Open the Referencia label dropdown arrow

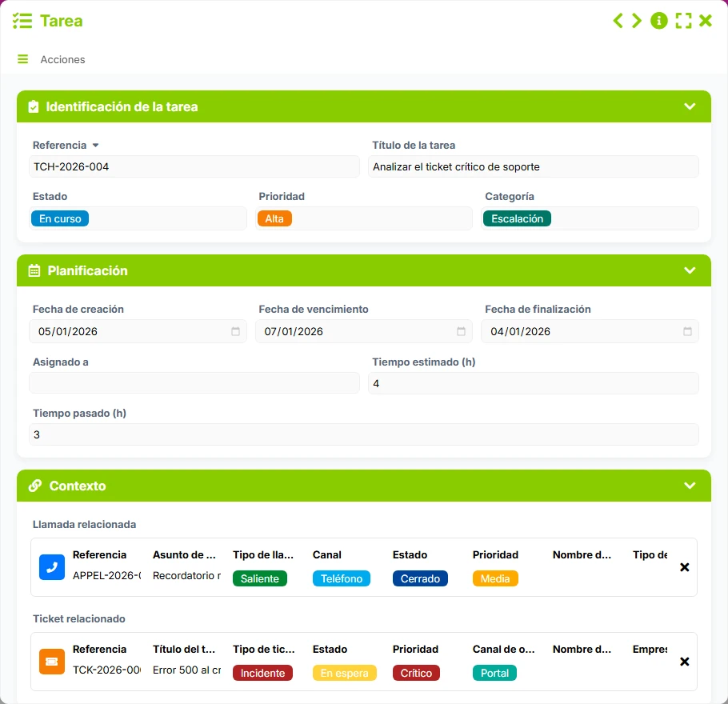click(95, 146)
